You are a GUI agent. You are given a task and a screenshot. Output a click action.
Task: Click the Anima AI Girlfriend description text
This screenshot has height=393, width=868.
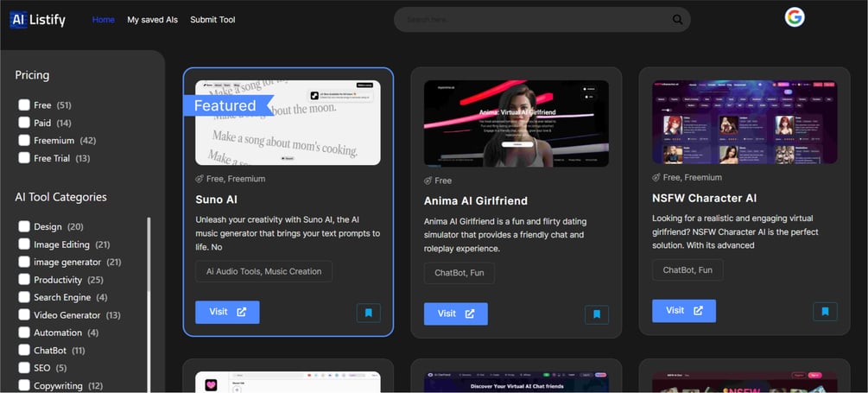[505, 235]
